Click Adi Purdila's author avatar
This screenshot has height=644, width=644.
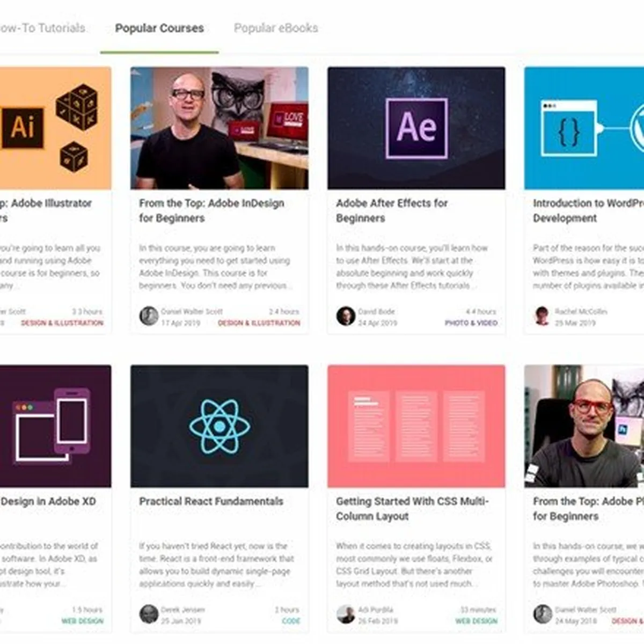pos(346,614)
